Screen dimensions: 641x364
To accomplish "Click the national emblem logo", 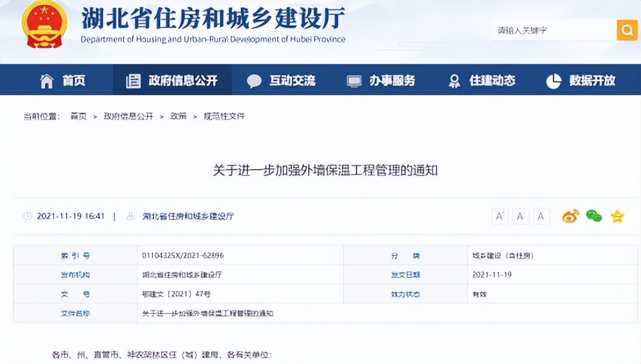I will 44,24.
